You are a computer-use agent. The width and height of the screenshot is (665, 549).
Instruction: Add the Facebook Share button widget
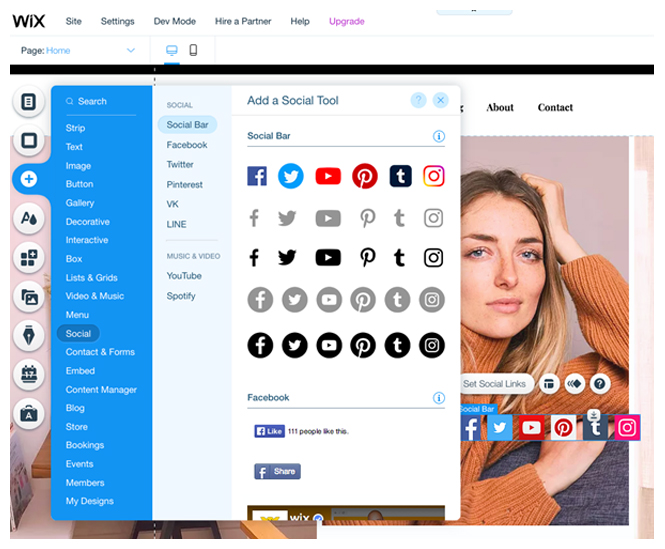277,471
